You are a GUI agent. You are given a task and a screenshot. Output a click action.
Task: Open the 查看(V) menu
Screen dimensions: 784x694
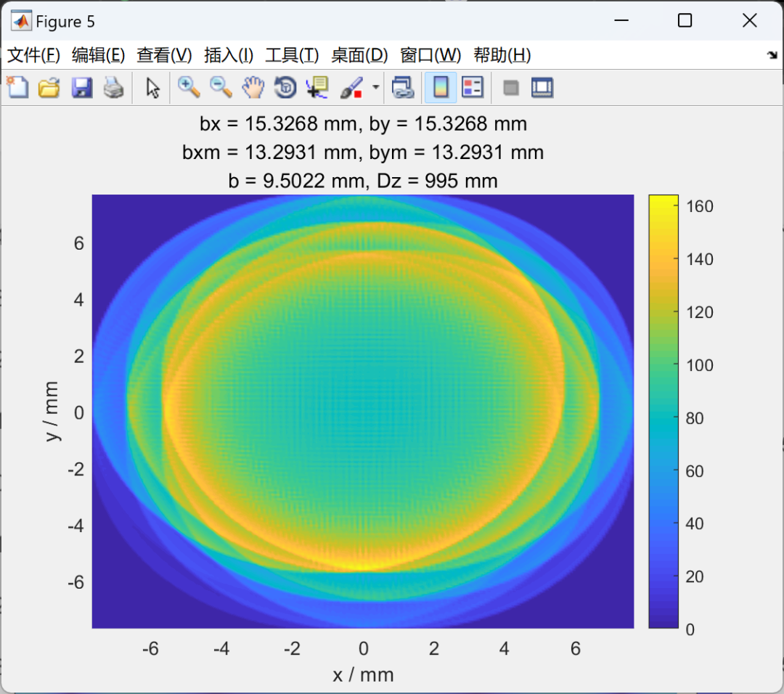(x=164, y=55)
